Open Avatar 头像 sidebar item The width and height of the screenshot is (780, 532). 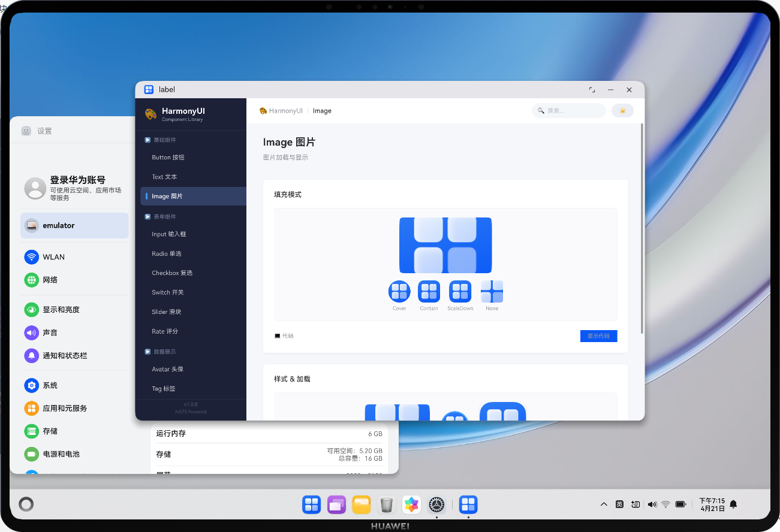pos(193,369)
